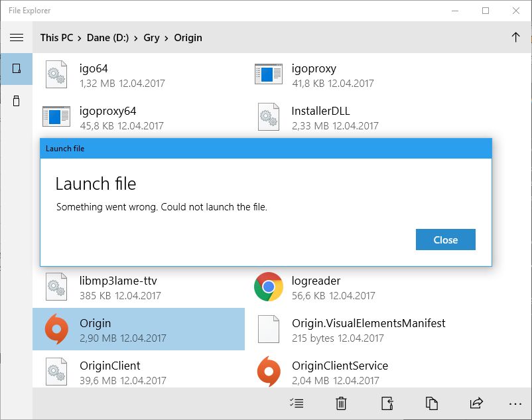
Task: Delete selected file with trash icon
Action: pos(341,403)
